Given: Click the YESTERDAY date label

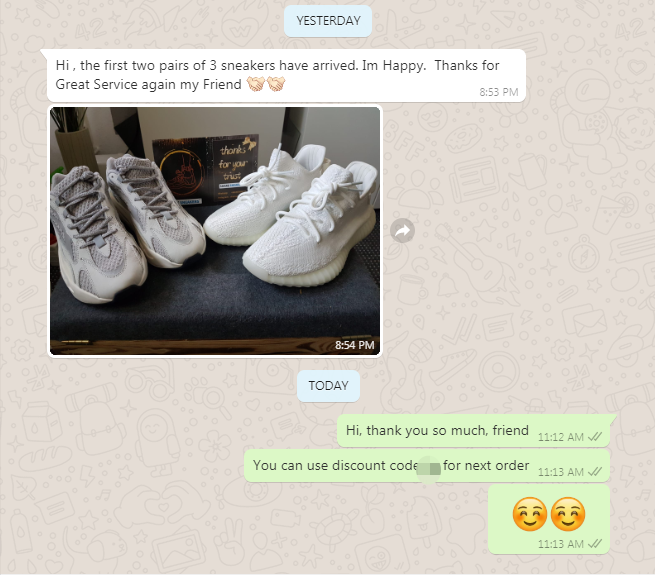Looking at the screenshot, I should [x=328, y=20].
